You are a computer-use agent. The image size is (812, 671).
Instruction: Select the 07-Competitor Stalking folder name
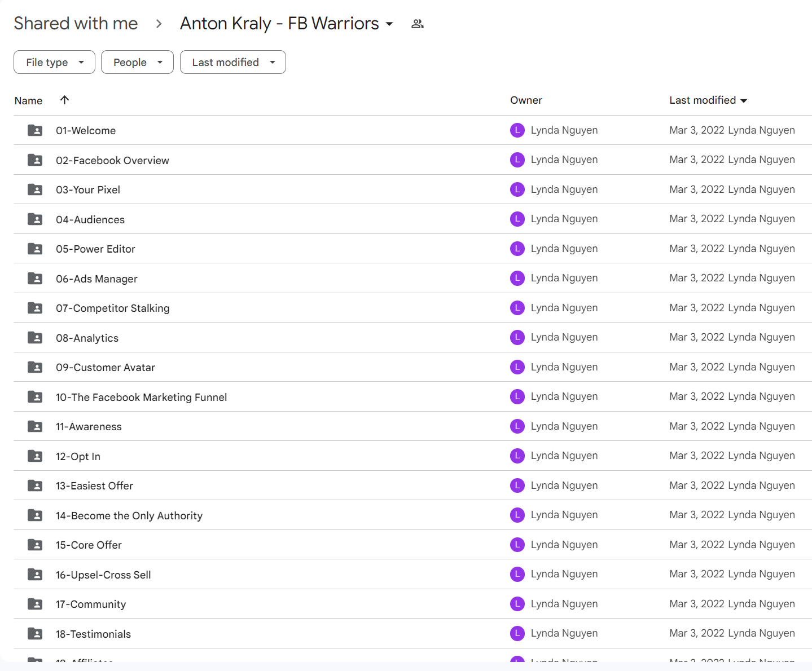tap(113, 308)
